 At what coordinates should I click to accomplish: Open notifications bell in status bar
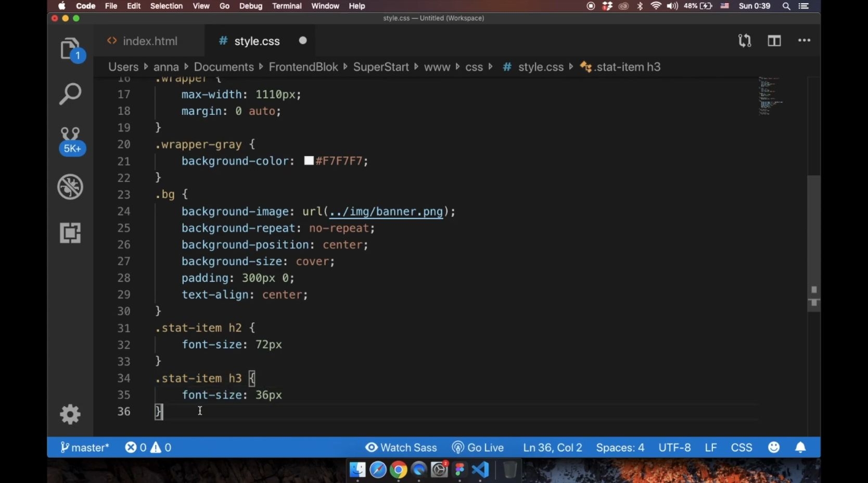pyautogui.click(x=800, y=448)
